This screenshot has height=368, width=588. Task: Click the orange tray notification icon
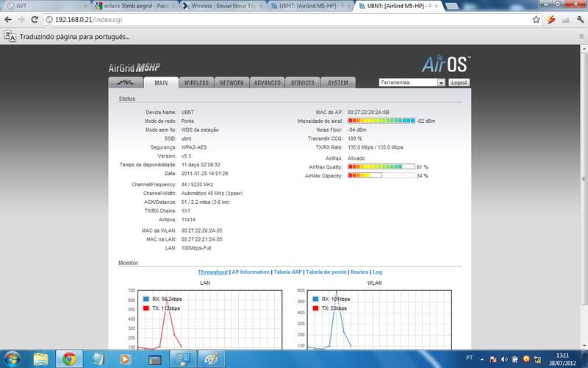(526, 359)
